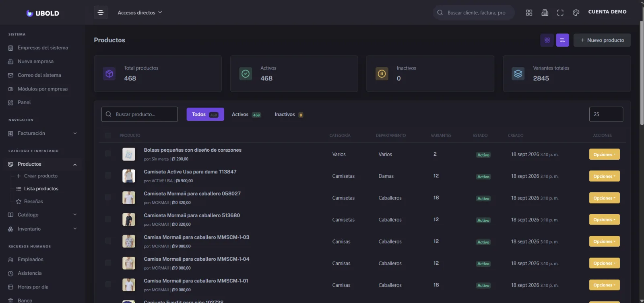644x303 pixels.
Task: Open Lista productos in the sidebar
Action: point(41,189)
